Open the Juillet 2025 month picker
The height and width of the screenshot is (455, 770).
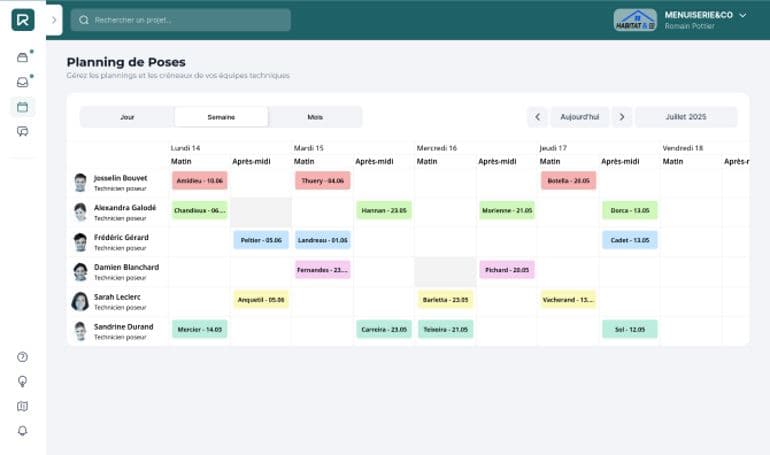(686, 117)
